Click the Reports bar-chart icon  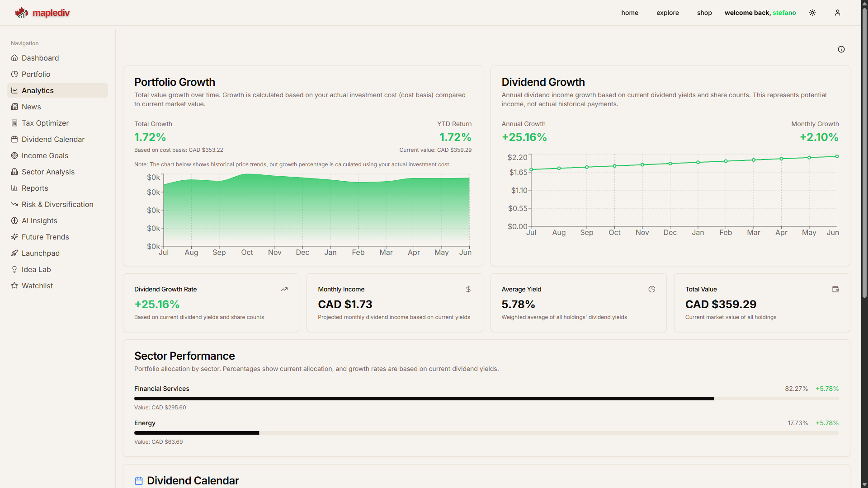click(x=14, y=188)
